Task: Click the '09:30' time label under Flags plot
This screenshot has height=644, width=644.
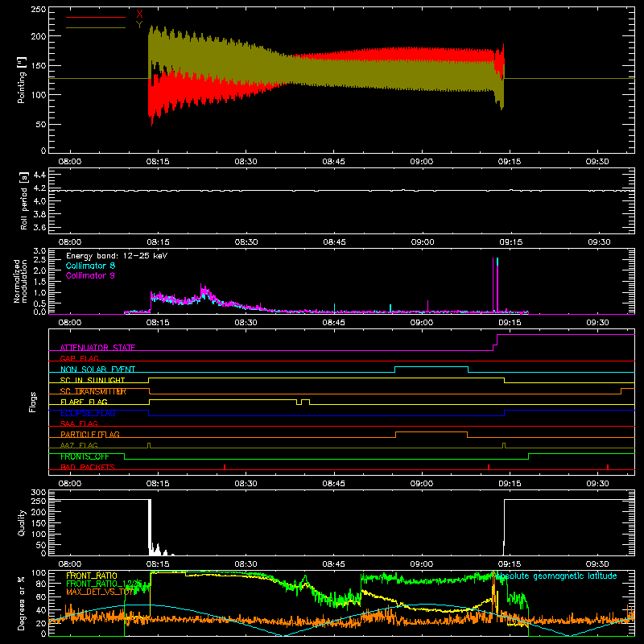Action: point(597,484)
